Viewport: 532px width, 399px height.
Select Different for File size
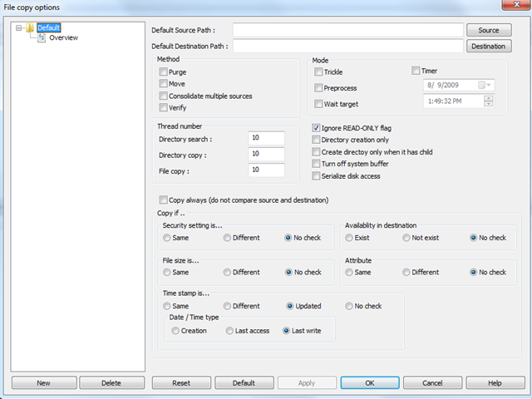coord(228,272)
